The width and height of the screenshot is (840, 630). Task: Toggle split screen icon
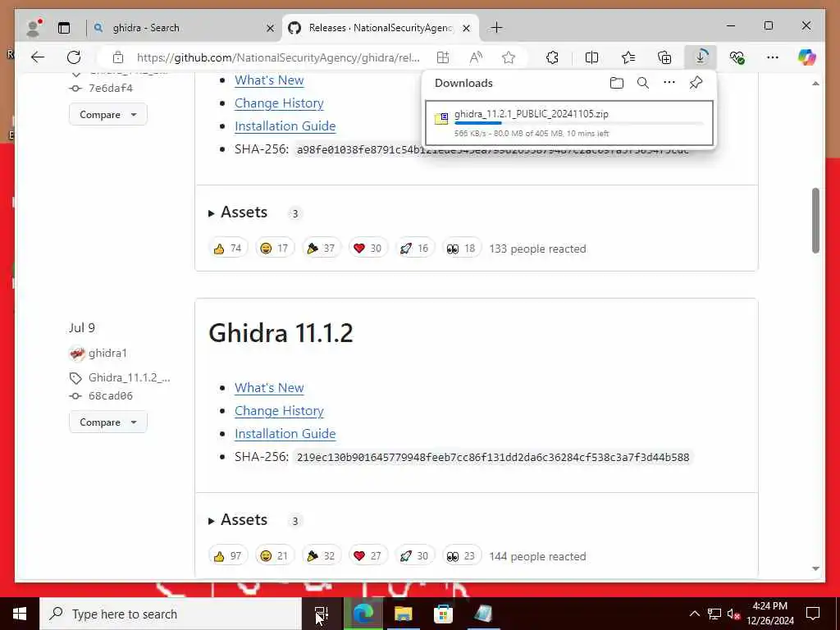coord(592,57)
